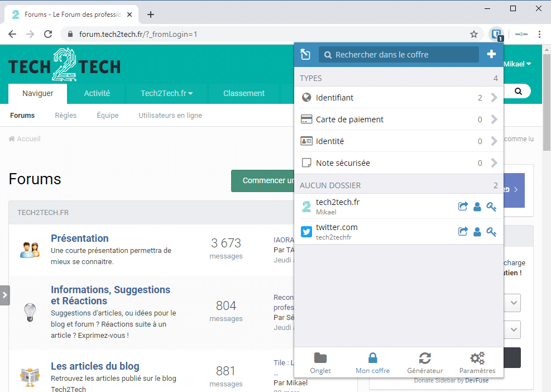Open Chrome three-dot menu
The height and width of the screenshot is (392, 551).
539,34
